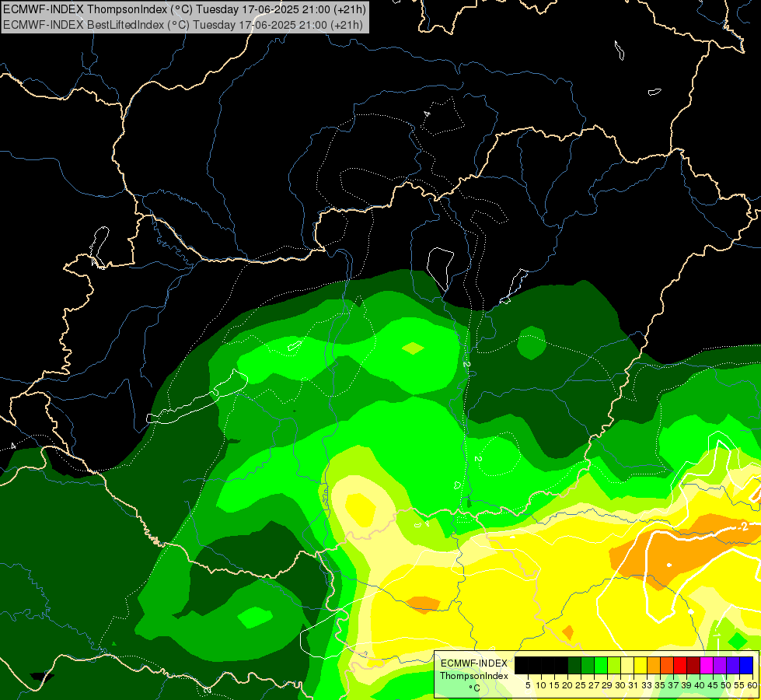Click the legend scale value 60
Viewport: 761px width, 700px height.
(752, 685)
